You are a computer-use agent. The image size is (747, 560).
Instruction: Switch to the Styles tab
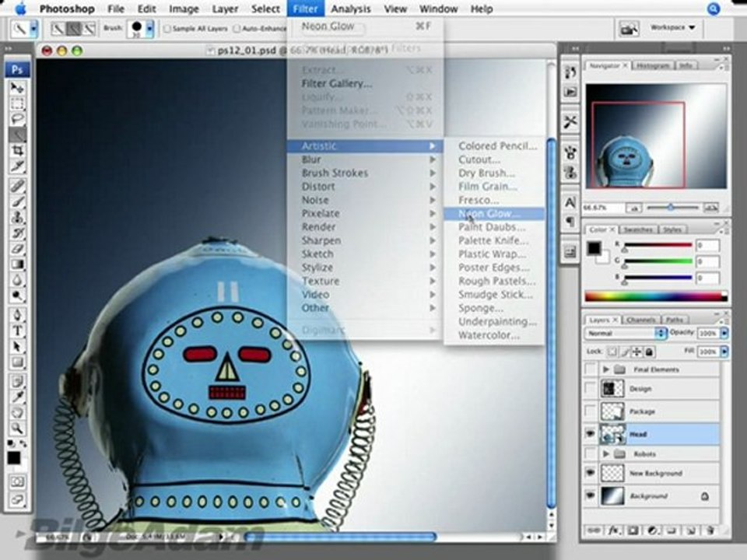coord(672,229)
